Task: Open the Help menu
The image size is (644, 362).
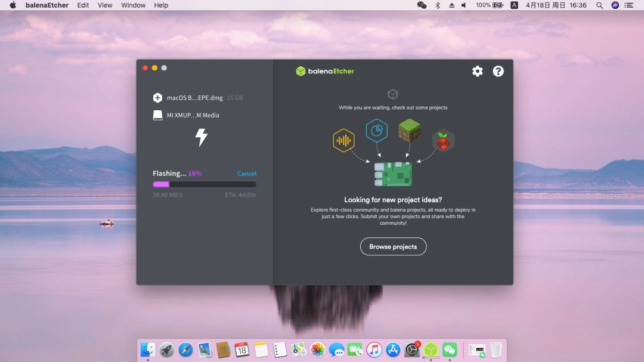Action: (x=161, y=5)
